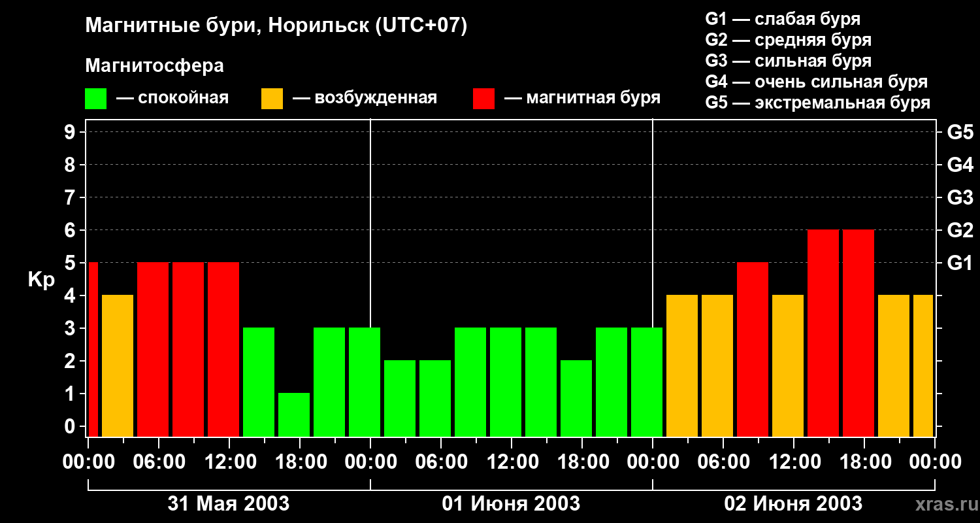This screenshot has height=523, width=980.
Task: Click «G5 — экстремальная буря» legend line
Action: pos(817,103)
